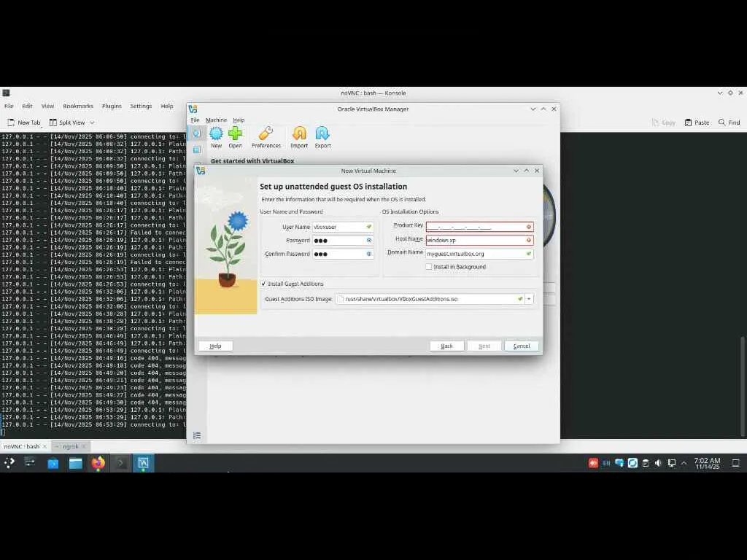Open Konsole's Settings menu
This screenshot has width=747, height=560.
coord(141,106)
